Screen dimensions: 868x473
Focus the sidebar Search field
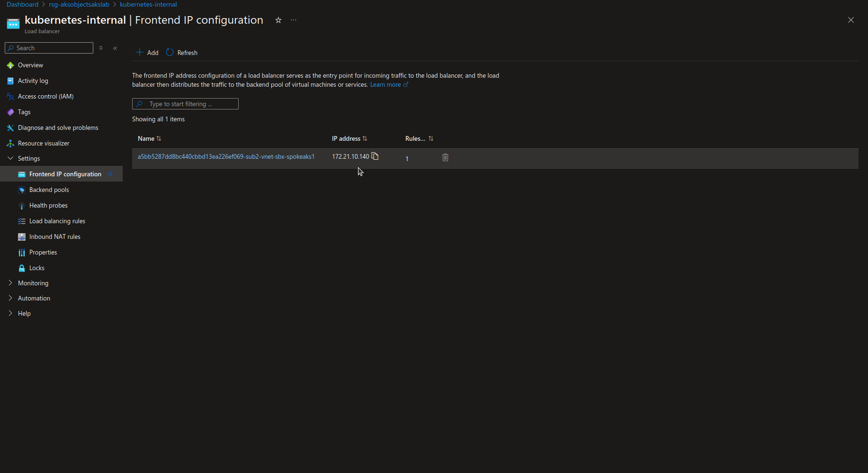(49, 48)
